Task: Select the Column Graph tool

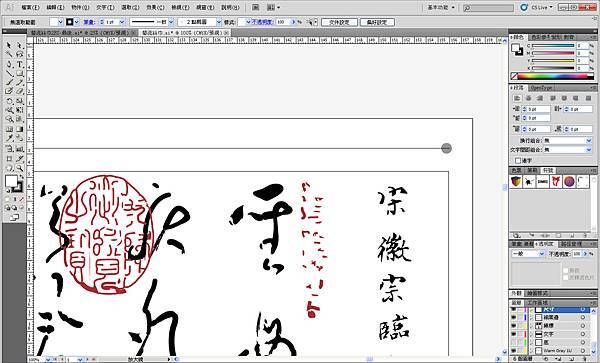Action: [x=20, y=149]
